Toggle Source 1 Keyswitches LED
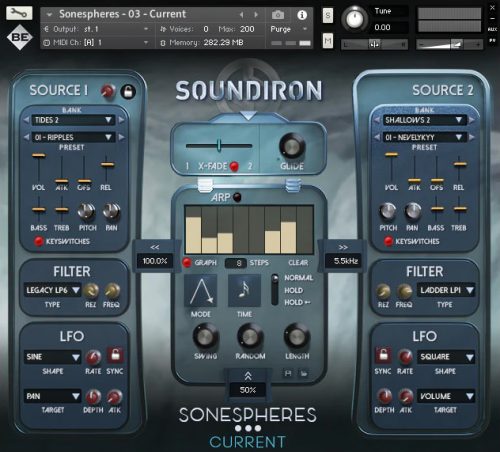The height and width of the screenshot is (452, 500). pos(39,241)
